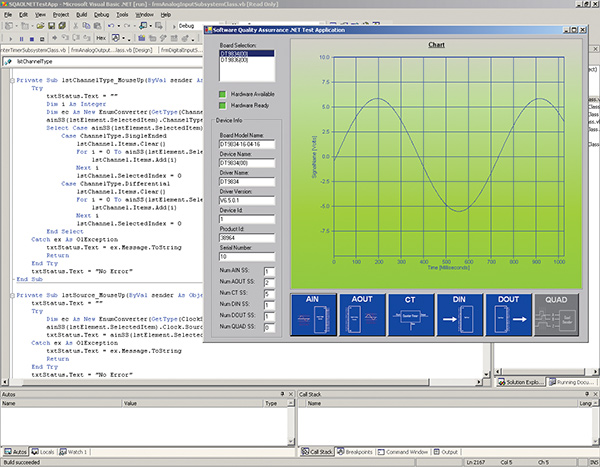The image size is (600, 467).
Task: Switch to the Command Window tab
Action: (403, 452)
